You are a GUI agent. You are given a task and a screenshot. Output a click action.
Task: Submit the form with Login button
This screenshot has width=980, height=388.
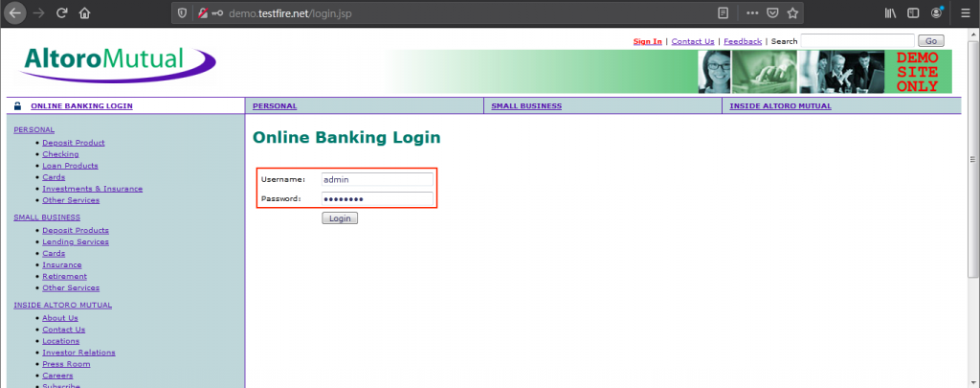coord(340,218)
